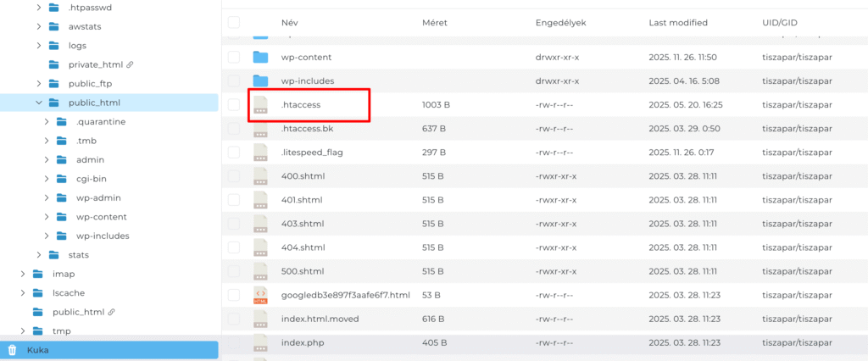
Task: Click the Kuka trash bin icon
Action: click(12, 350)
